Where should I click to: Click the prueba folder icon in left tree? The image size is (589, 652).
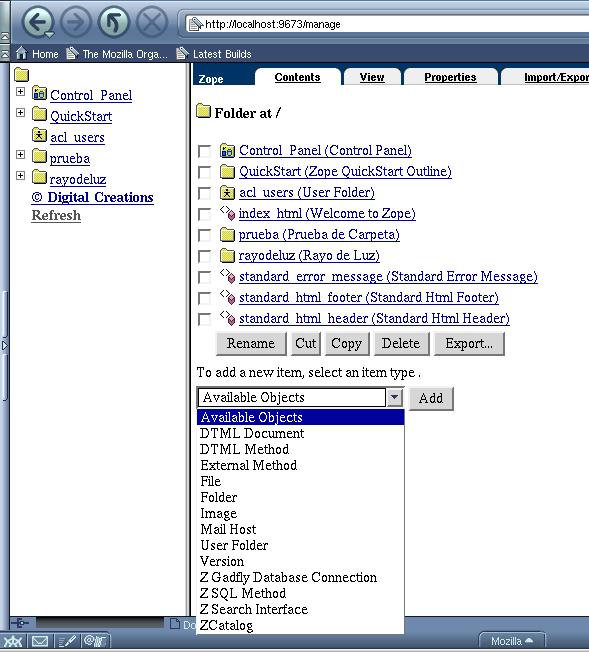[40, 156]
